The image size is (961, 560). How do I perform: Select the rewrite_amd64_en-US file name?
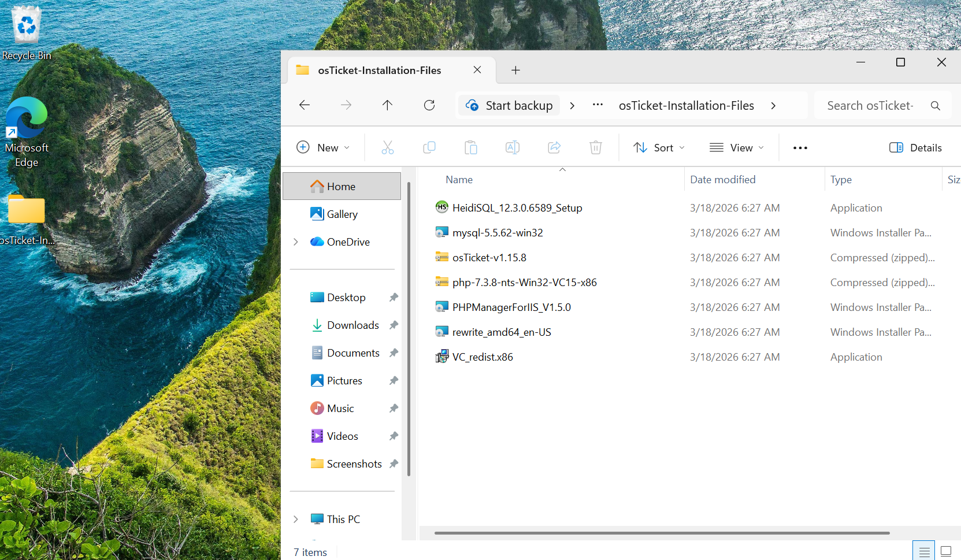(x=502, y=332)
